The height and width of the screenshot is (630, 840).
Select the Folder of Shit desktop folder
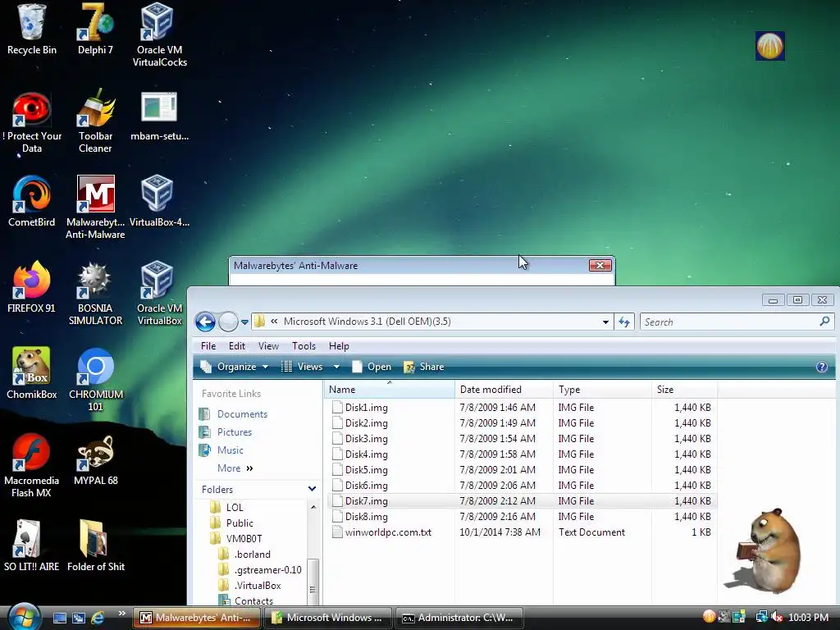point(95,546)
